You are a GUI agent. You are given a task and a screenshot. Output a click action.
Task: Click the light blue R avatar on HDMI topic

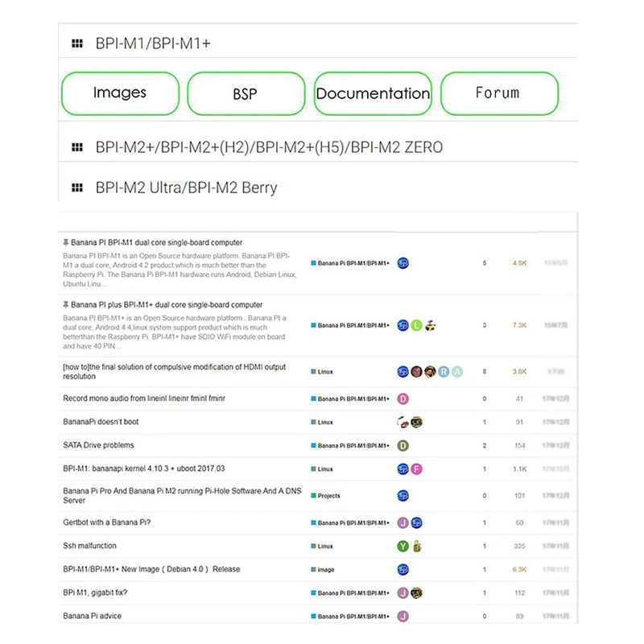[444, 372]
